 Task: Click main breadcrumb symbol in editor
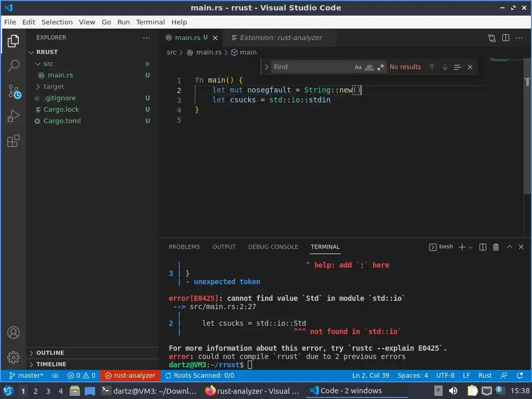(244, 52)
